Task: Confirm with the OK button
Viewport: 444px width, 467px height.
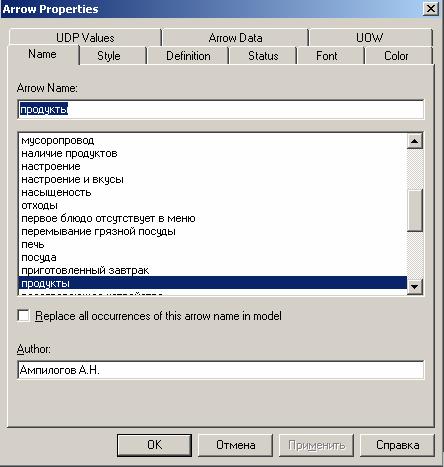Action: coord(155,445)
